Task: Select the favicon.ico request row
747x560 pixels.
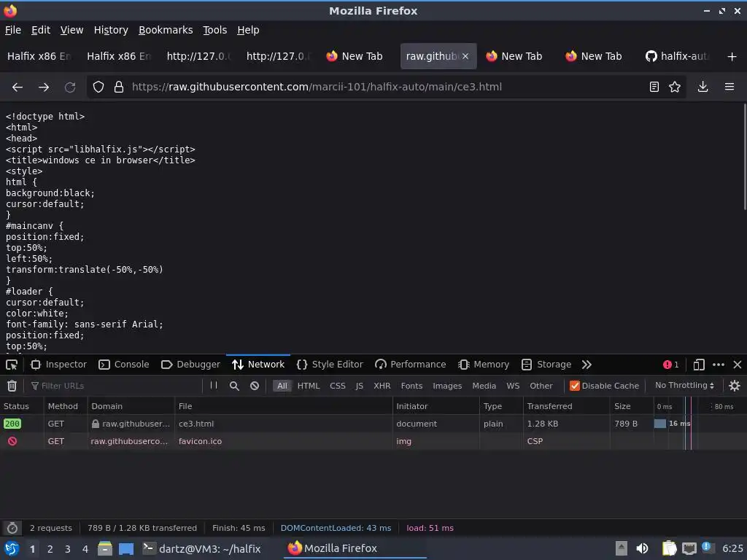Action: pyautogui.click(x=373, y=441)
